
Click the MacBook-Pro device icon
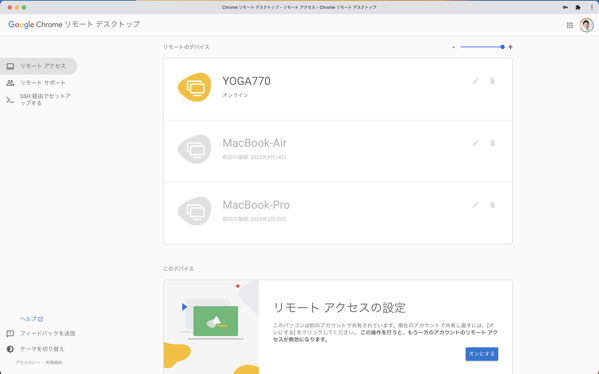pos(194,211)
